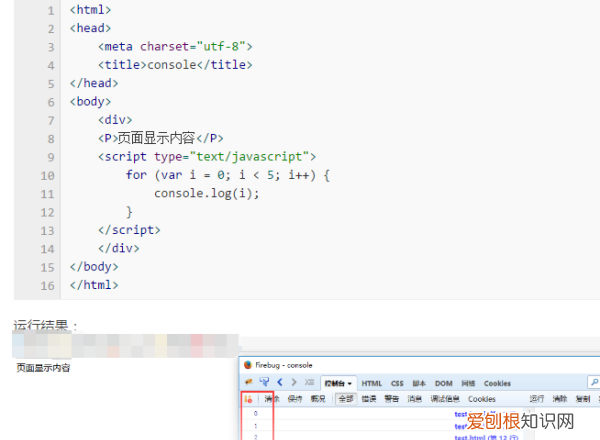
Task: Click the <P>页面显示内容</P> code line
Action: 161,139
